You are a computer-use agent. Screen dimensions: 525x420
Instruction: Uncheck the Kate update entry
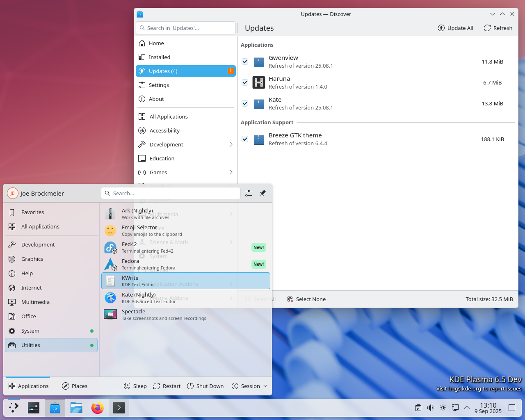coord(245,103)
